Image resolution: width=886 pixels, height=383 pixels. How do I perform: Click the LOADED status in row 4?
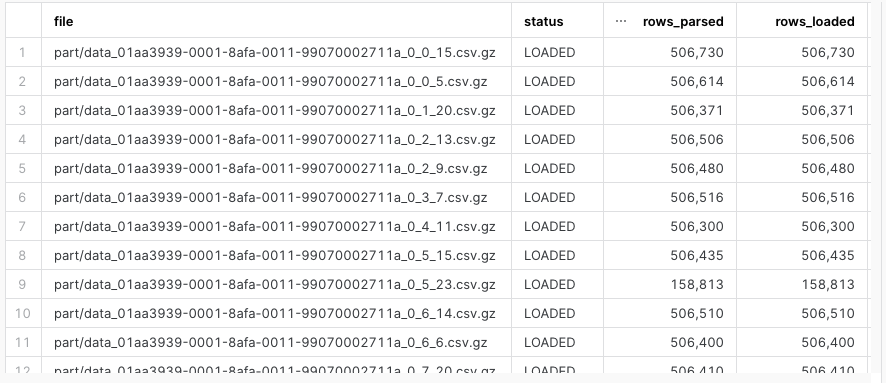(549, 140)
